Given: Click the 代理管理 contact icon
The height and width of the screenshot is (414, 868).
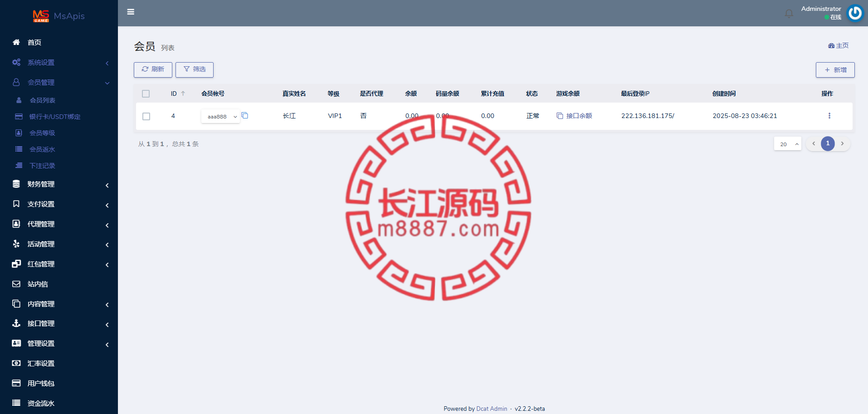Looking at the screenshot, I should tap(16, 224).
